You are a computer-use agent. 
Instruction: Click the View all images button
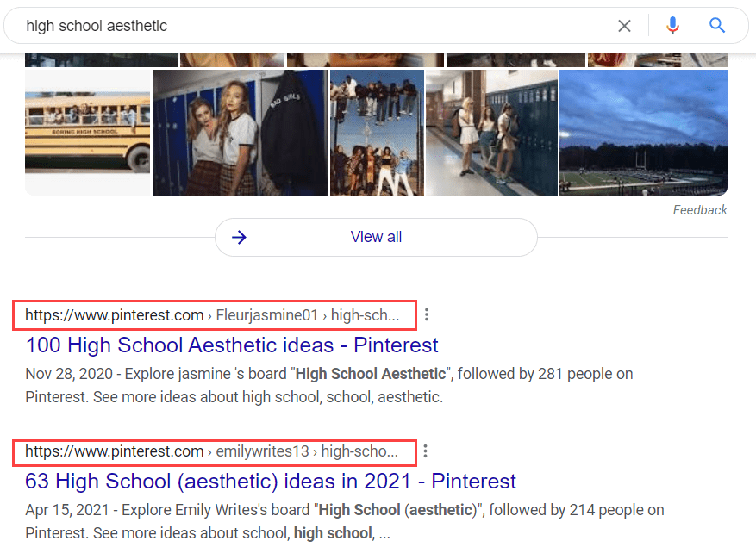pos(376,237)
